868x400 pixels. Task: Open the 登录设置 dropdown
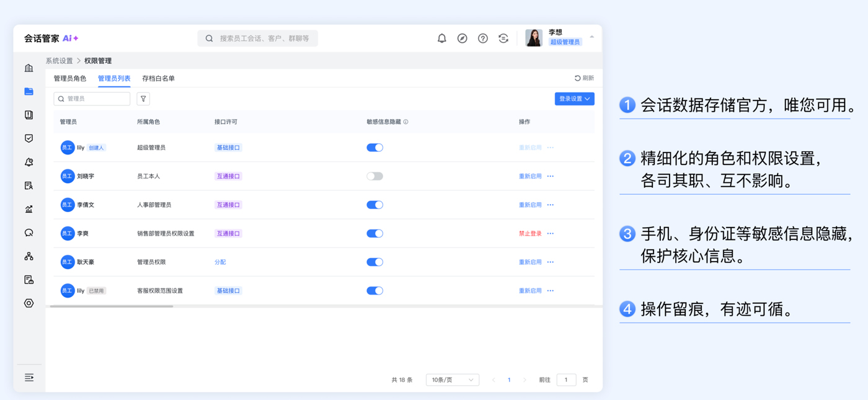point(574,99)
